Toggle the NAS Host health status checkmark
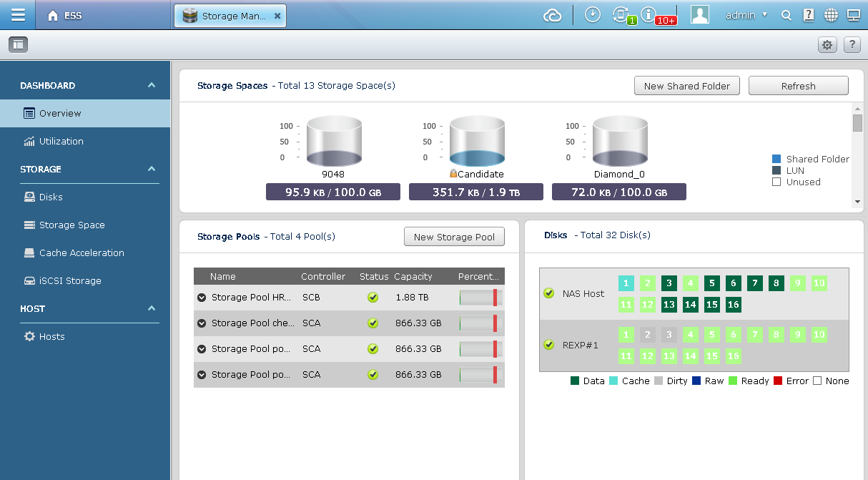 [x=549, y=293]
